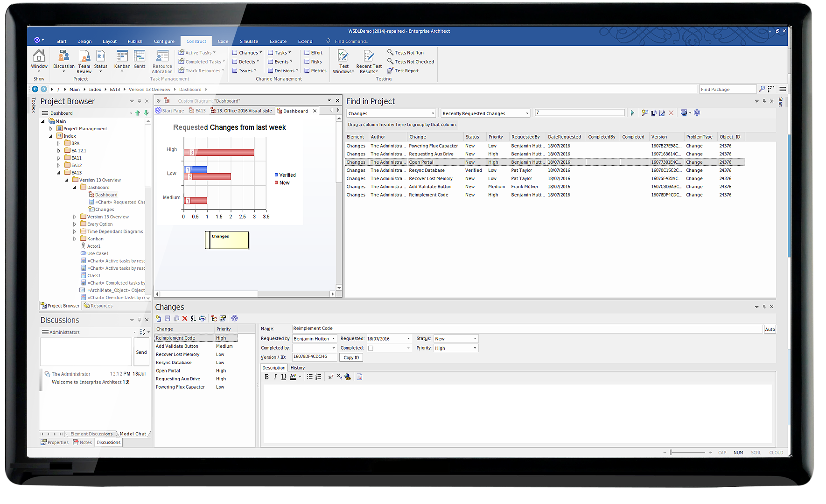Expand Recently Requested Changes search dropdown
The width and height of the screenshot is (826, 504).
[x=527, y=113]
